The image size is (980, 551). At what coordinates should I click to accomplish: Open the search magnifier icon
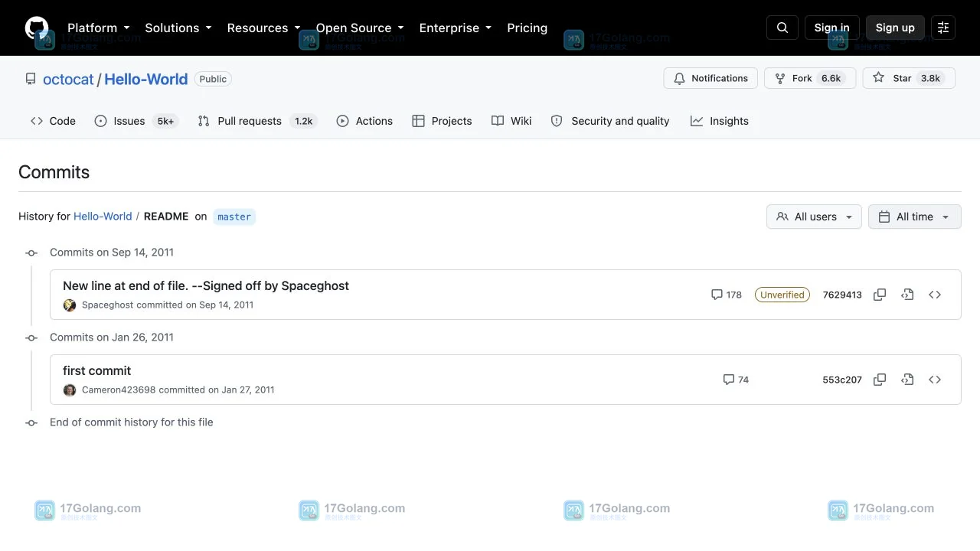click(782, 28)
